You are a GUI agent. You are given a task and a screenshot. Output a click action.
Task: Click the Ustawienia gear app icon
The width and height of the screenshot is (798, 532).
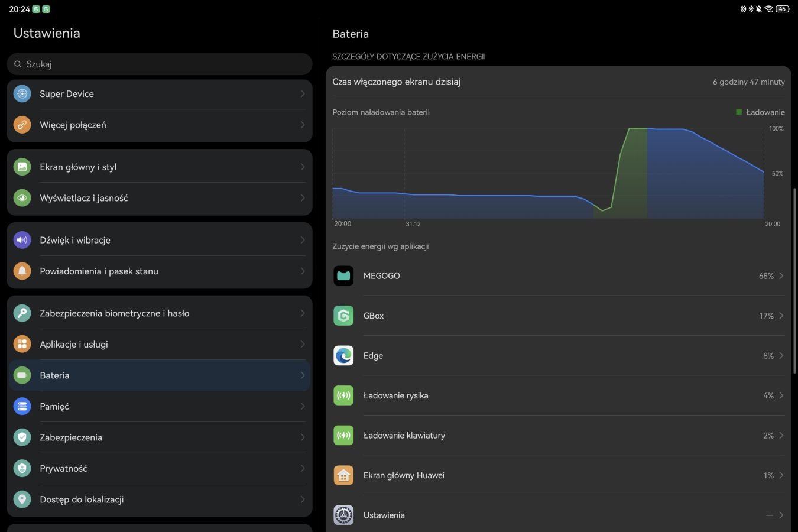pyautogui.click(x=343, y=515)
